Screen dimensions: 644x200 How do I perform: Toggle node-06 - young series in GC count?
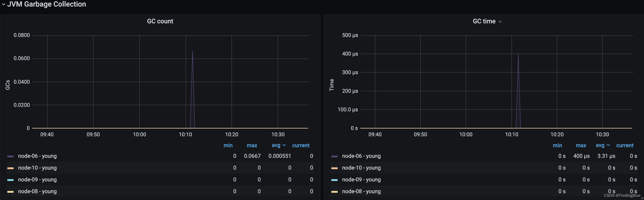[37, 156]
